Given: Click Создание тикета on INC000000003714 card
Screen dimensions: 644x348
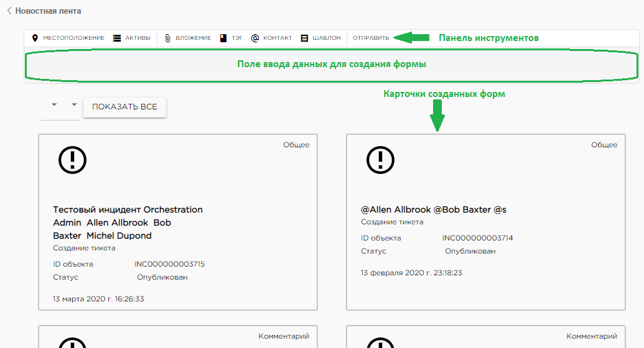Looking at the screenshot, I should tap(392, 222).
